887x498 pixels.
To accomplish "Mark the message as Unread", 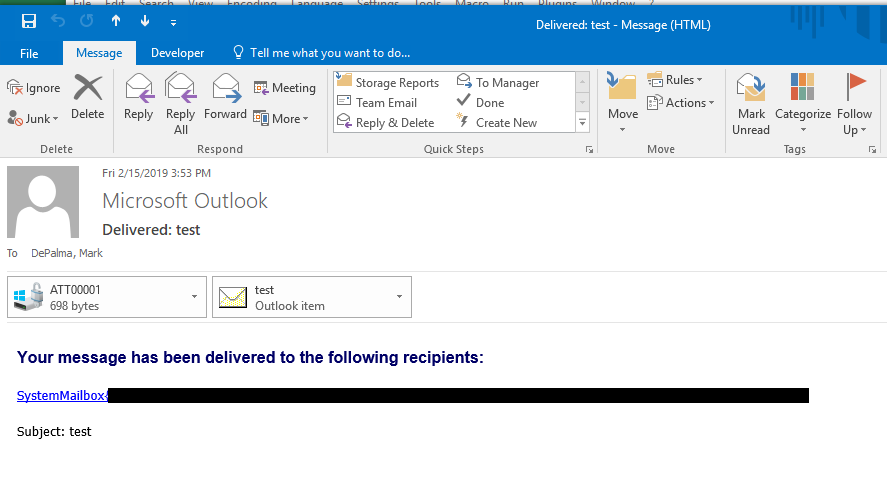I will pos(751,104).
